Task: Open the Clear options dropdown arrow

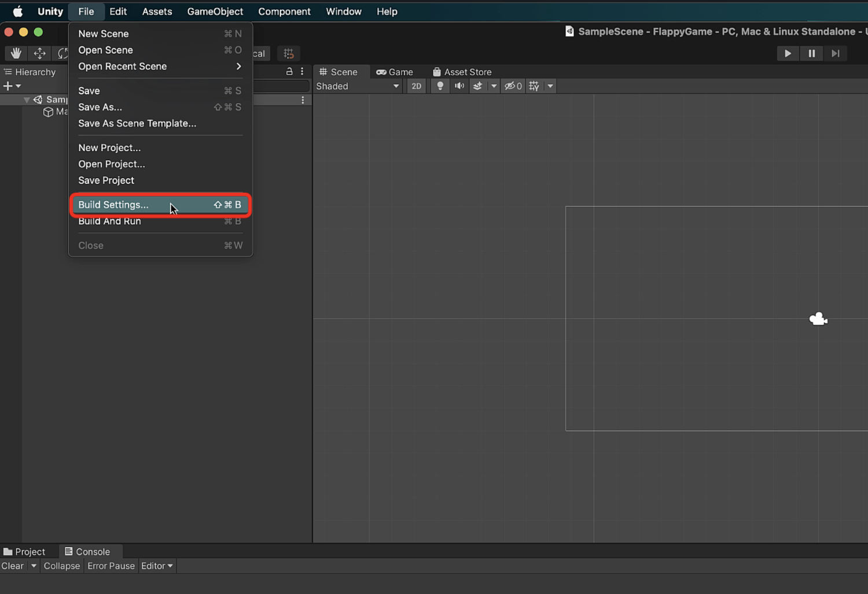Action: pyautogui.click(x=34, y=566)
